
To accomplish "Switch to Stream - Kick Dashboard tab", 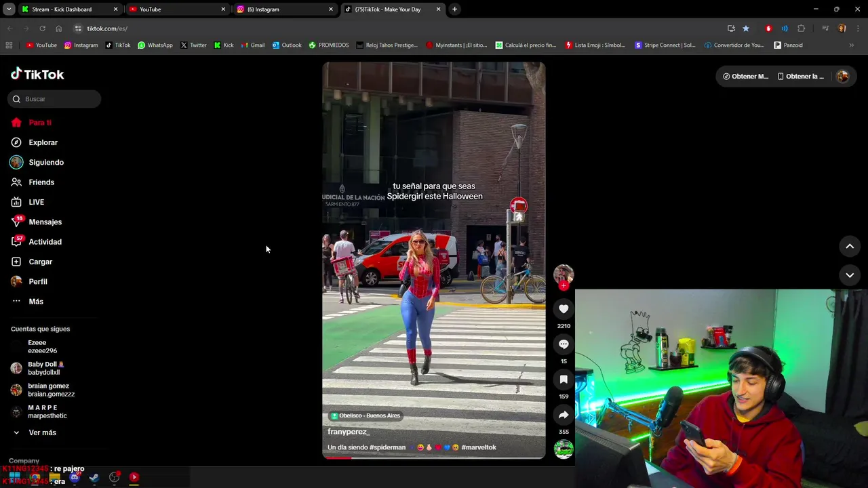I will click(x=69, y=9).
